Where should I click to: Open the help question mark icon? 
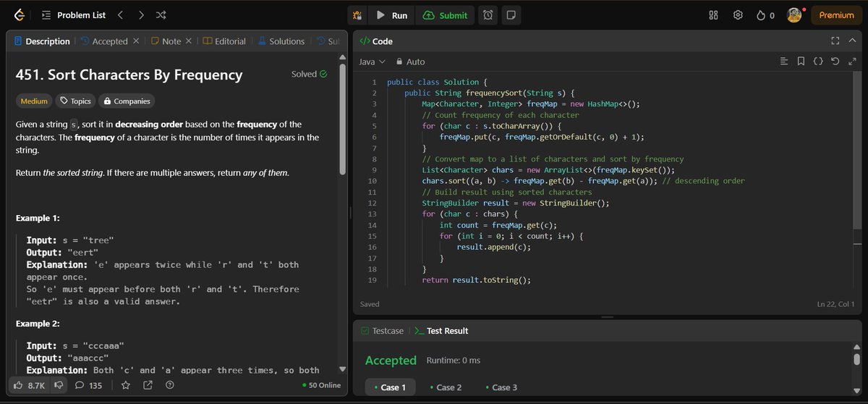pyautogui.click(x=169, y=386)
